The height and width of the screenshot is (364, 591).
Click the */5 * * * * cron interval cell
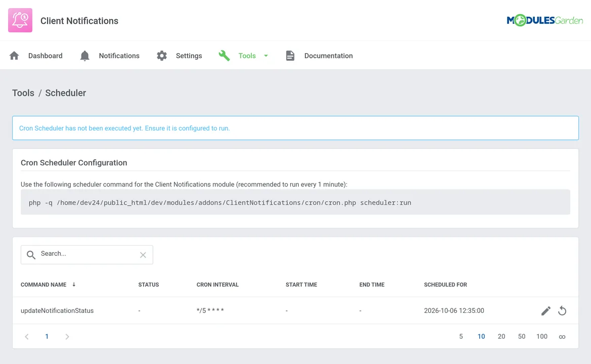coord(210,310)
